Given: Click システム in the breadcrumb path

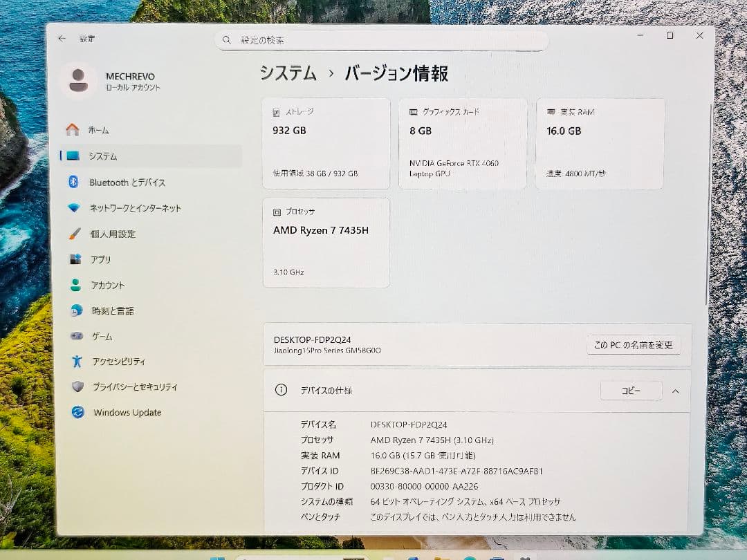Looking at the screenshot, I should pos(287,73).
